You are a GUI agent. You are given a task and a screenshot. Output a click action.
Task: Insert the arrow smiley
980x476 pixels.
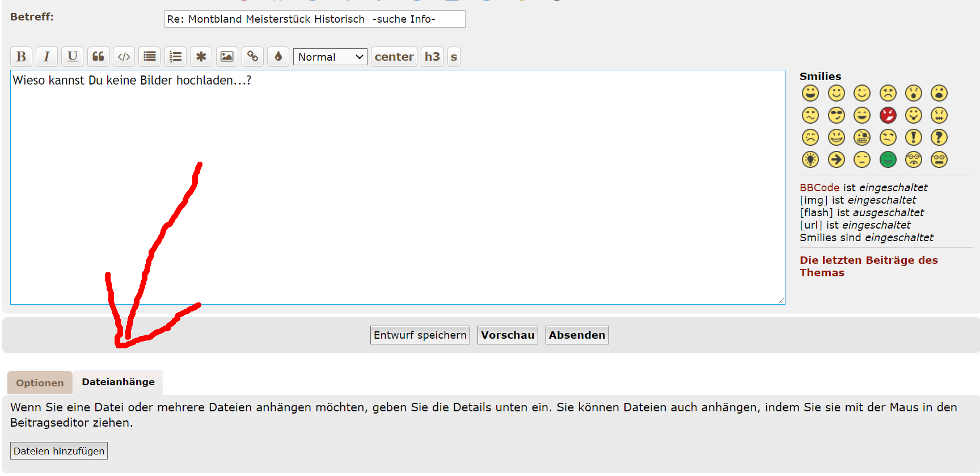[x=837, y=159]
